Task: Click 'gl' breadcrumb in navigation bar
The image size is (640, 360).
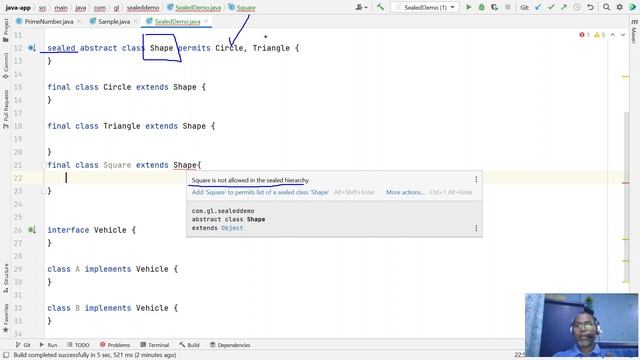Action: 116,7
